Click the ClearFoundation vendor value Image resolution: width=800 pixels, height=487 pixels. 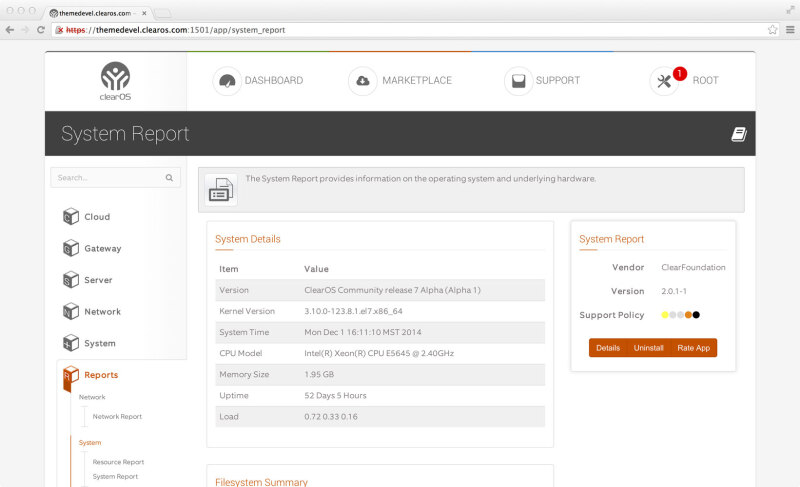pyautogui.click(x=693, y=267)
